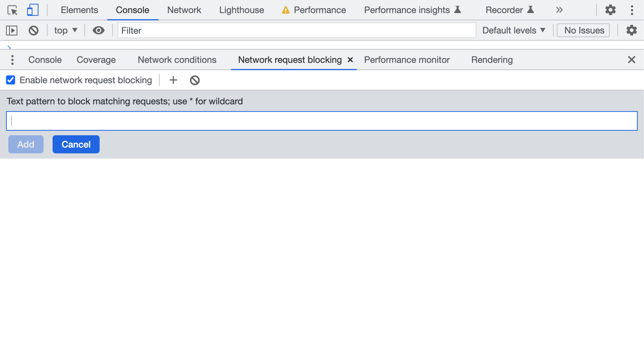The height and width of the screenshot is (362, 644).
Task: Switch to the Network tab
Action: pos(184,10)
